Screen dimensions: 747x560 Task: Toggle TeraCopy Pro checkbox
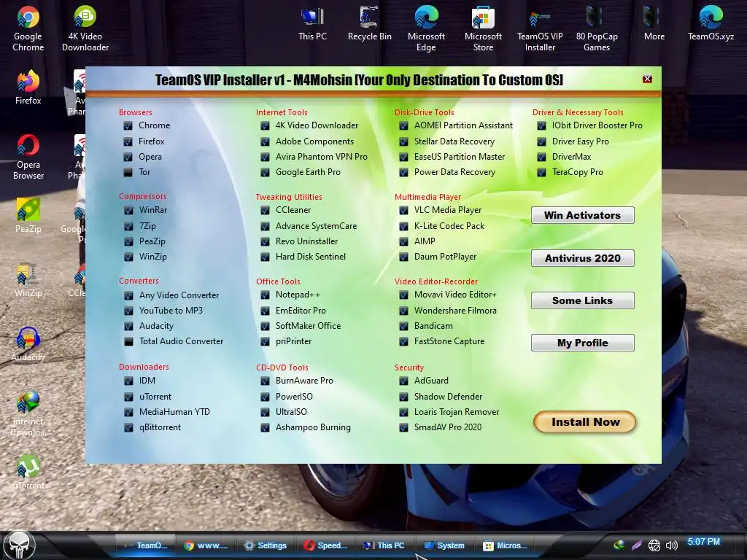541,172
